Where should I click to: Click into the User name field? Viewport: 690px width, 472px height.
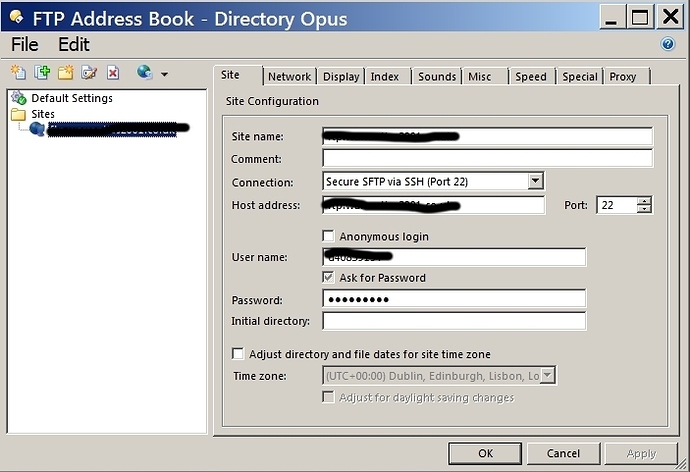point(454,257)
